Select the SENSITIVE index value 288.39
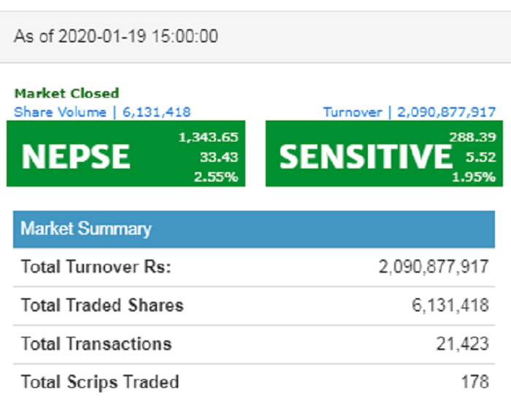This screenshot has width=511, height=420. pos(472,137)
